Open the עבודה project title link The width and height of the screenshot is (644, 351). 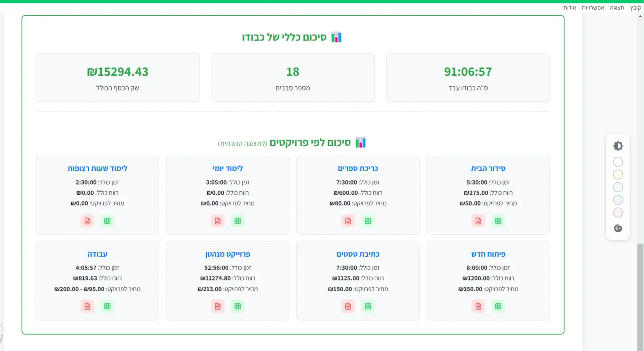click(97, 254)
